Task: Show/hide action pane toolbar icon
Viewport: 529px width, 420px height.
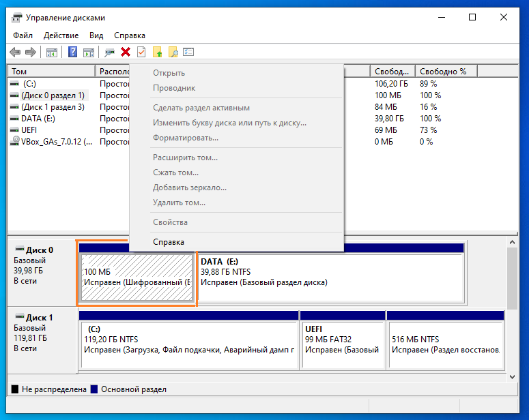Action: (89, 52)
